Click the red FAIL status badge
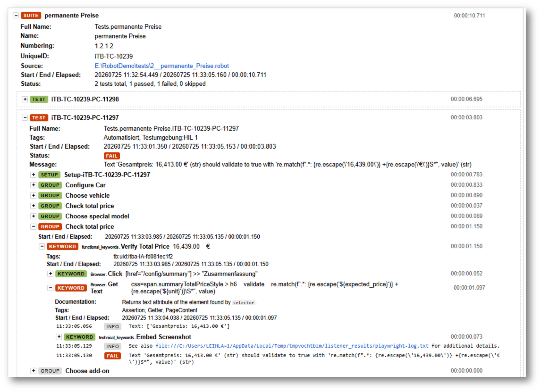The width and height of the screenshot is (541, 392). tap(112, 156)
